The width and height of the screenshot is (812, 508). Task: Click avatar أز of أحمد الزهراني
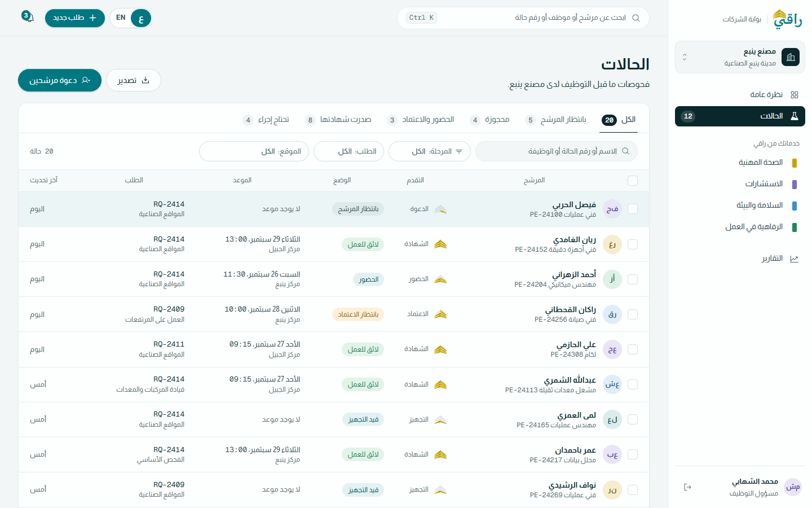click(x=612, y=279)
